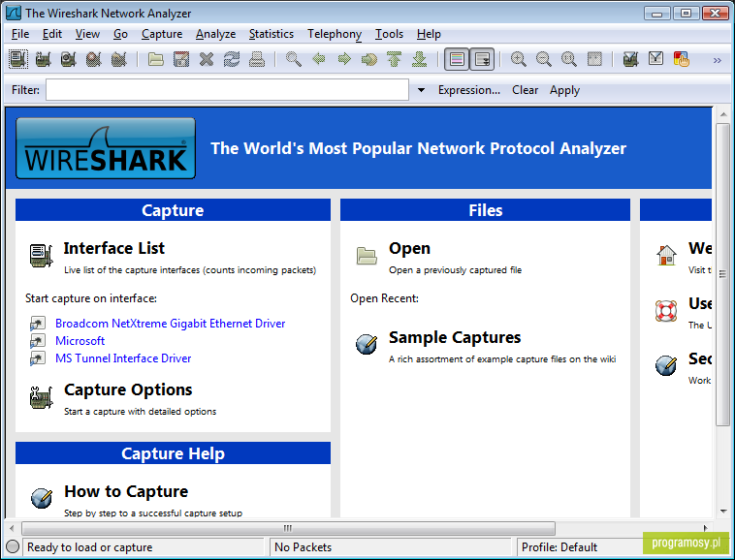Viewport: 735px width, 560px height.
Task: Reset zoom to normal size icon
Action: click(x=569, y=59)
